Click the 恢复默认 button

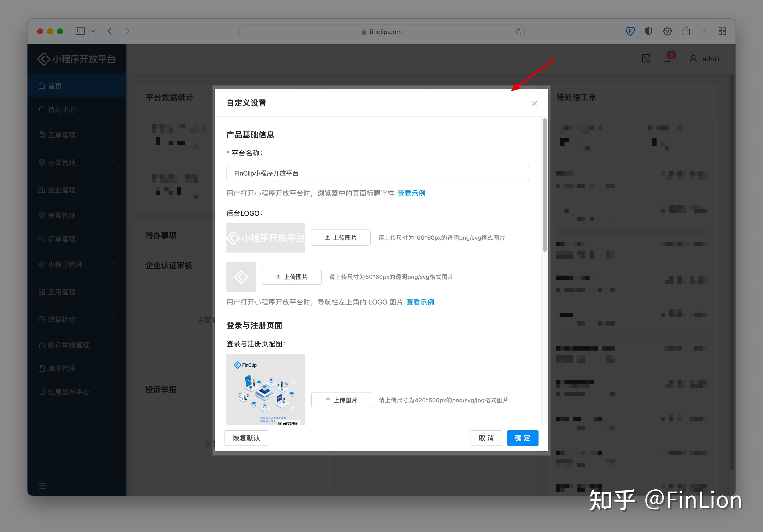(246, 438)
